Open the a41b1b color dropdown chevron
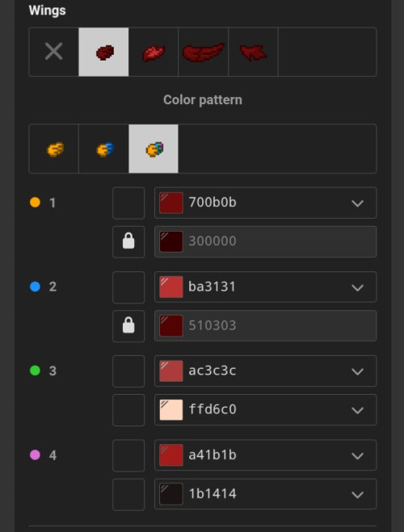 click(x=357, y=455)
